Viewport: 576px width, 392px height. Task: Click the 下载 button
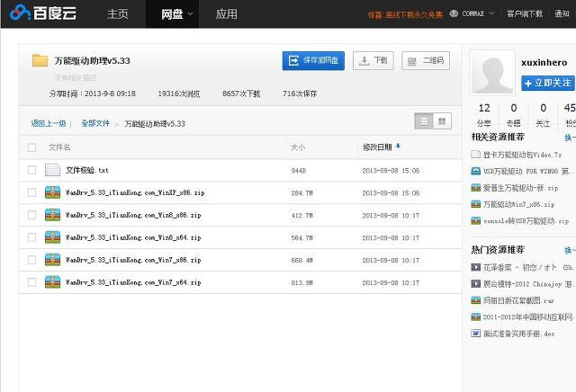[x=373, y=60]
